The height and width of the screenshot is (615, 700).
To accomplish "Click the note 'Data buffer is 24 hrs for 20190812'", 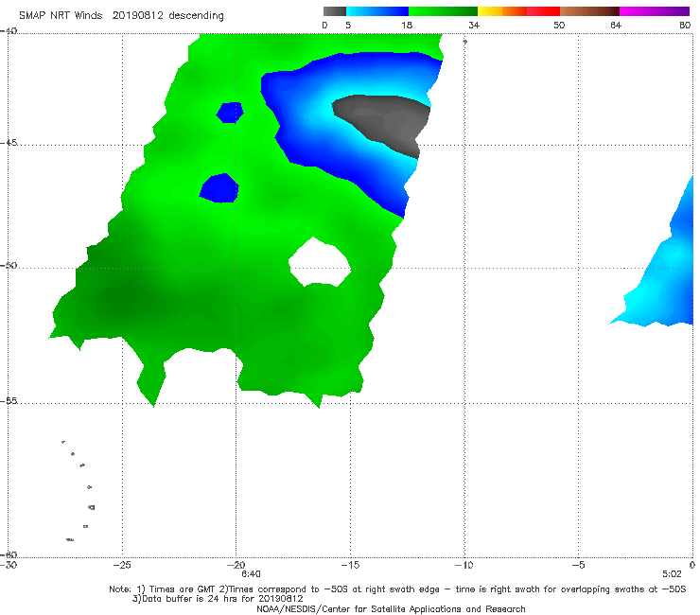I will (218, 599).
